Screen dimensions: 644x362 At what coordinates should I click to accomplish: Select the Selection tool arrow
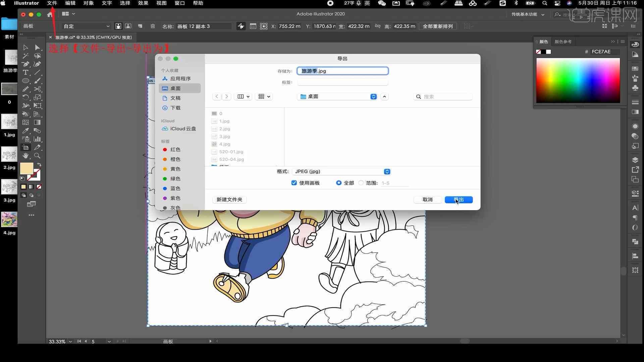(x=25, y=47)
